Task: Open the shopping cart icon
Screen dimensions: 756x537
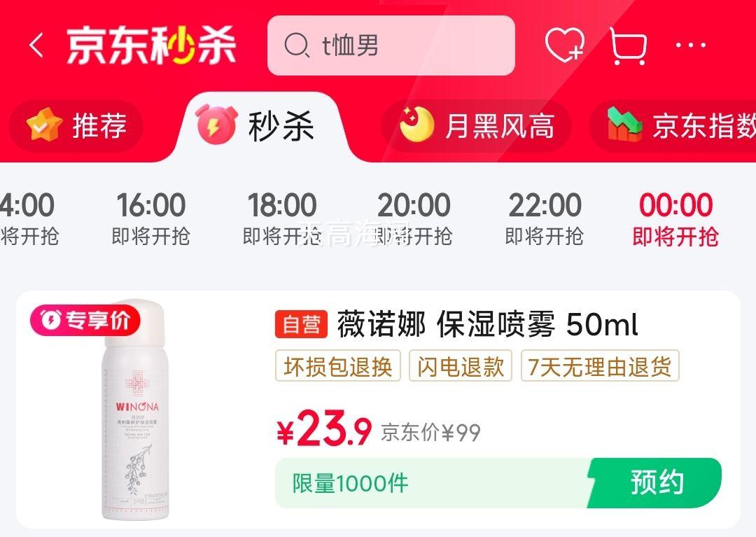Action: [628, 46]
